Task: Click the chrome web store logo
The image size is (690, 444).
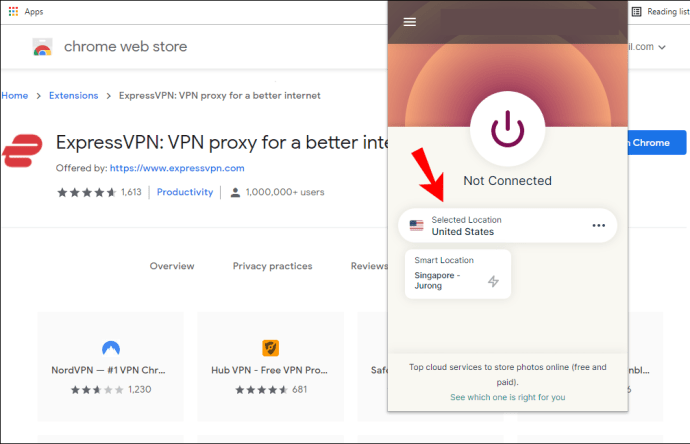Action: tap(42, 47)
